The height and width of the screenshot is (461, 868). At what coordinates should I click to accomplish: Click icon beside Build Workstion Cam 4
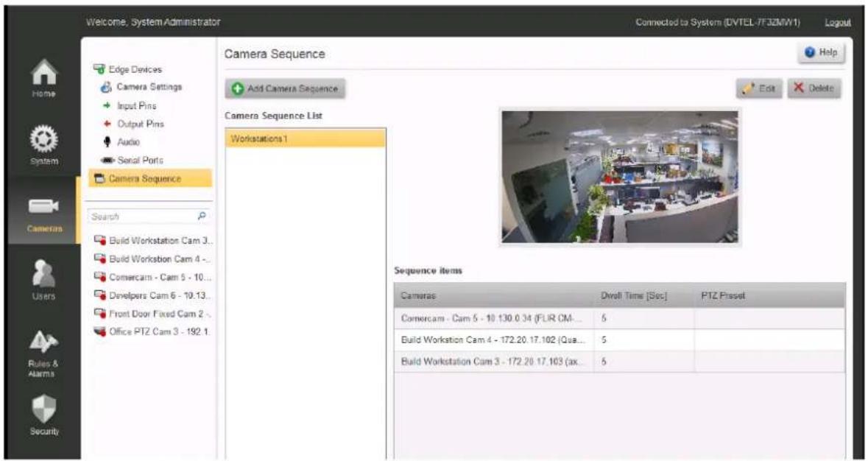click(100, 258)
